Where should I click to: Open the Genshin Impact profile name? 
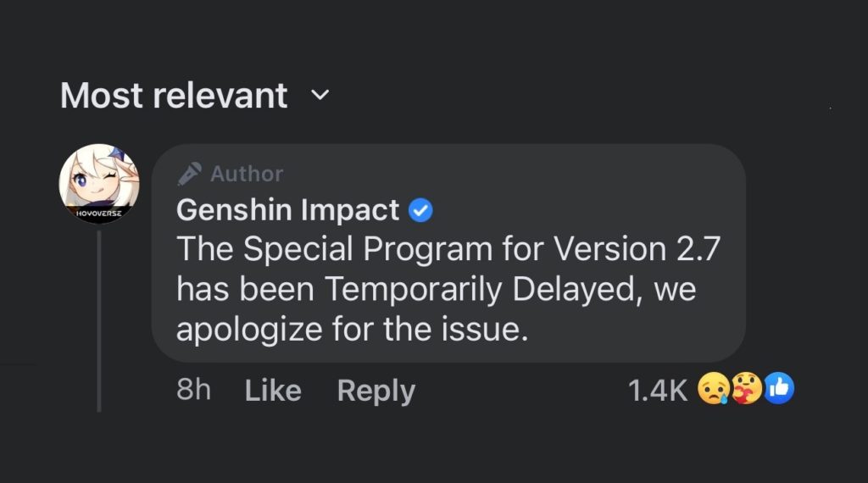click(287, 209)
